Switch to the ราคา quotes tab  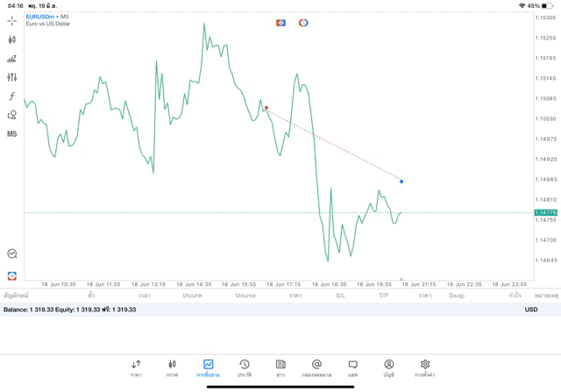pyautogui.click(x=136, y=367)
